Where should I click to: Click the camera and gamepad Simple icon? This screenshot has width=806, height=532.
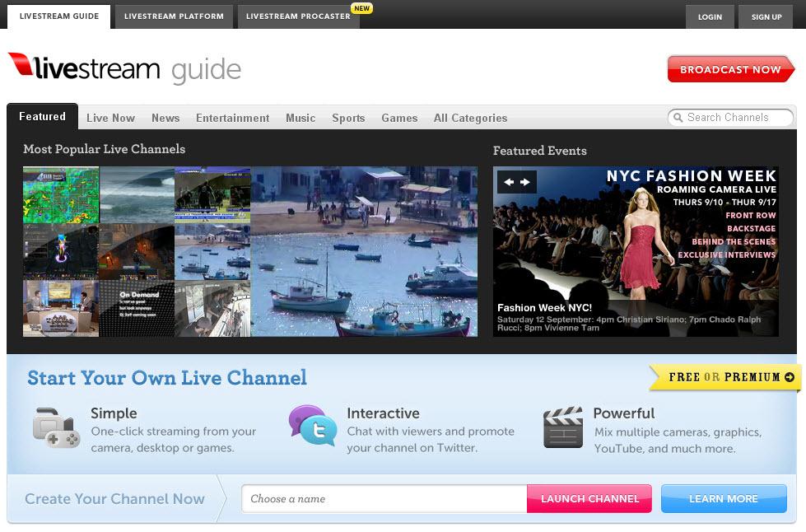pyautogui.click(x=56, y=427)
